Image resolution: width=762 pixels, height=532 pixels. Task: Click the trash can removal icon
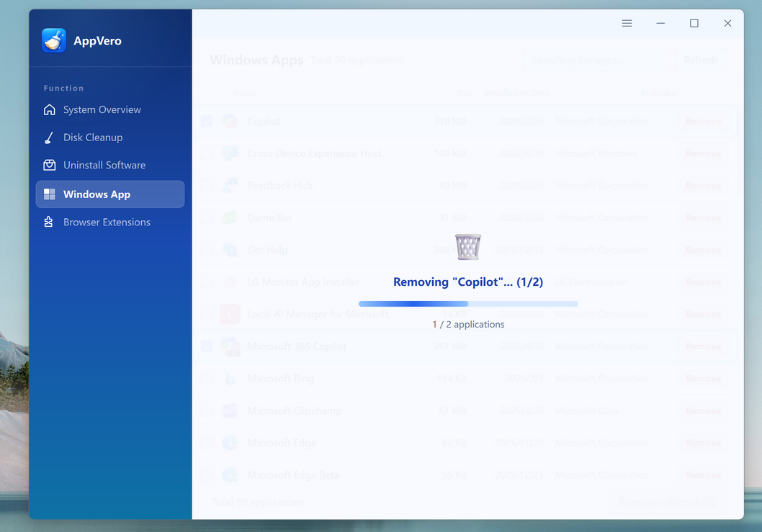(x=468, y=247)
